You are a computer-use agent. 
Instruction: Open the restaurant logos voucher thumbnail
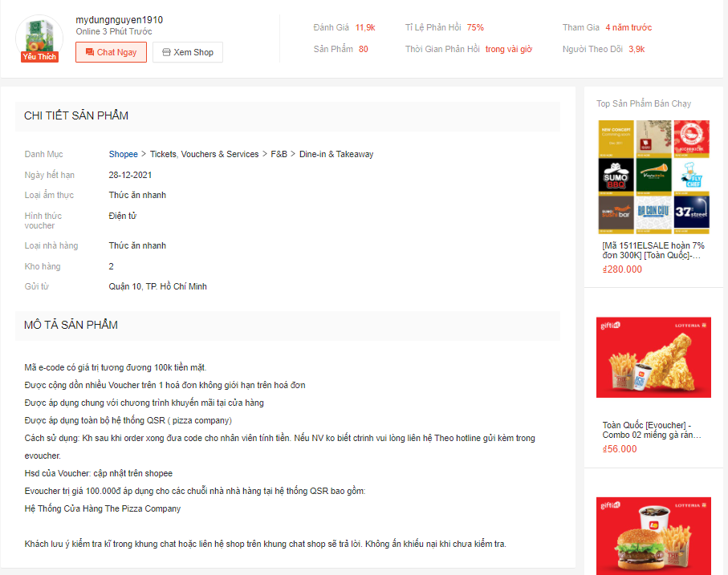point(653,176)
